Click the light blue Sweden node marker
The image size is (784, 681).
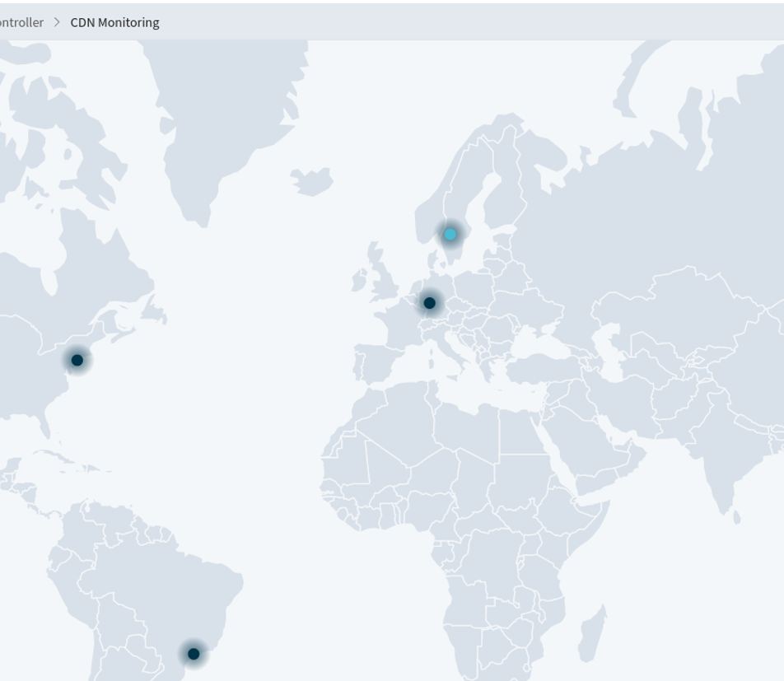pos(450,235)
